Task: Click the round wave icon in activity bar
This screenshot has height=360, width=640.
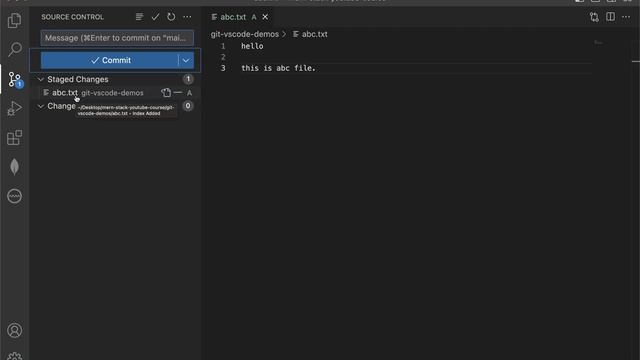Action: [15, 196]
